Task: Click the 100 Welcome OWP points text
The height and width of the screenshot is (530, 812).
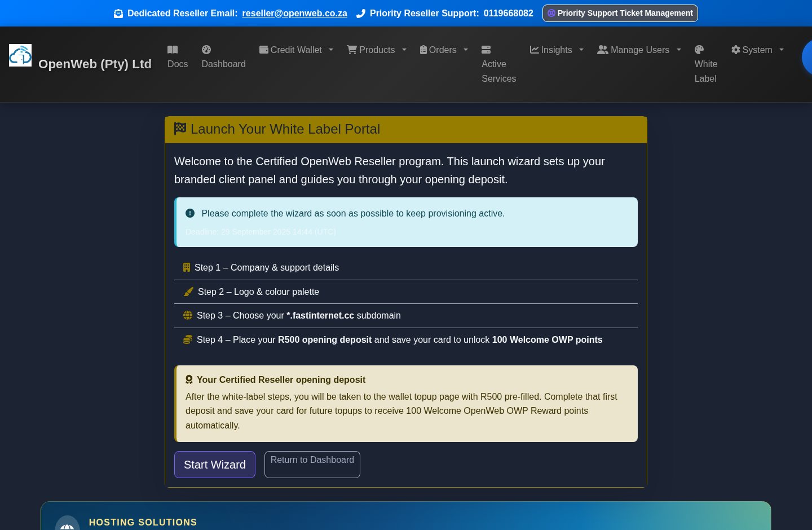Action: [547, 339]
